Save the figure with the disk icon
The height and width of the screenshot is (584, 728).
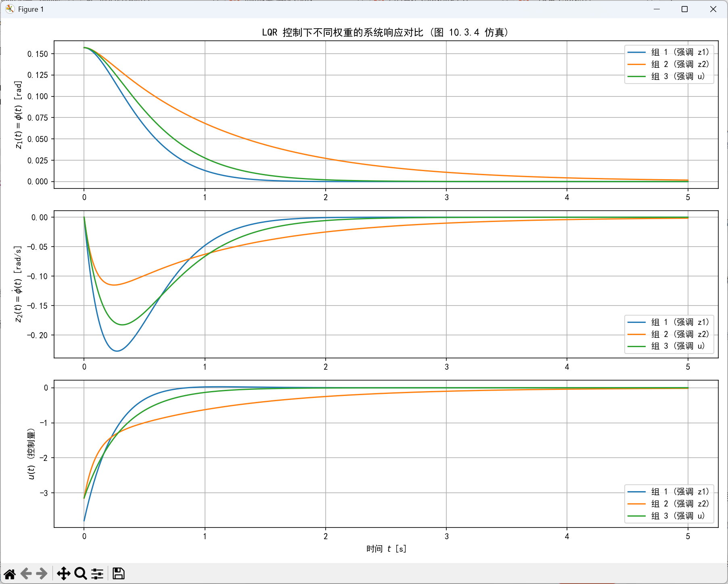coord(118,574)
